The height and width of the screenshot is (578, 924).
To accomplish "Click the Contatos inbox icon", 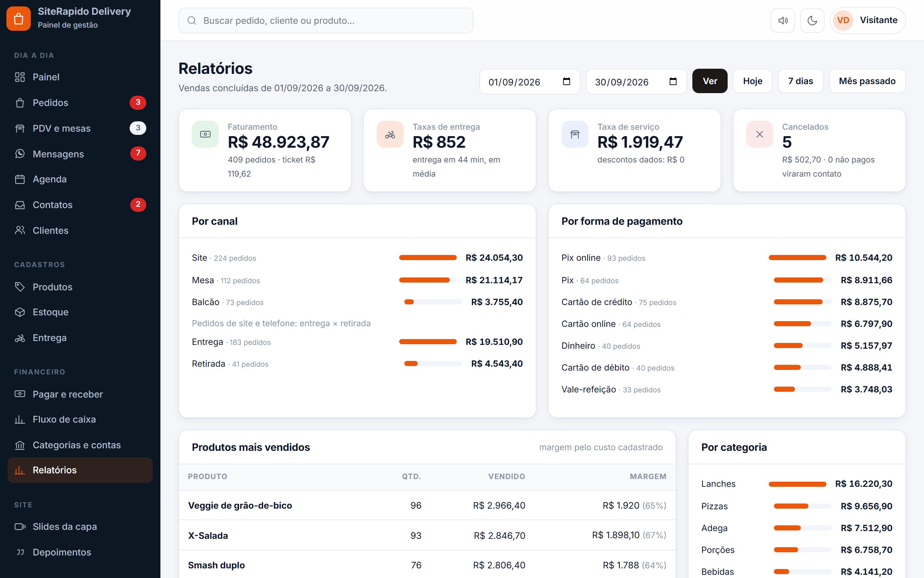I will (x=20, y=205).
